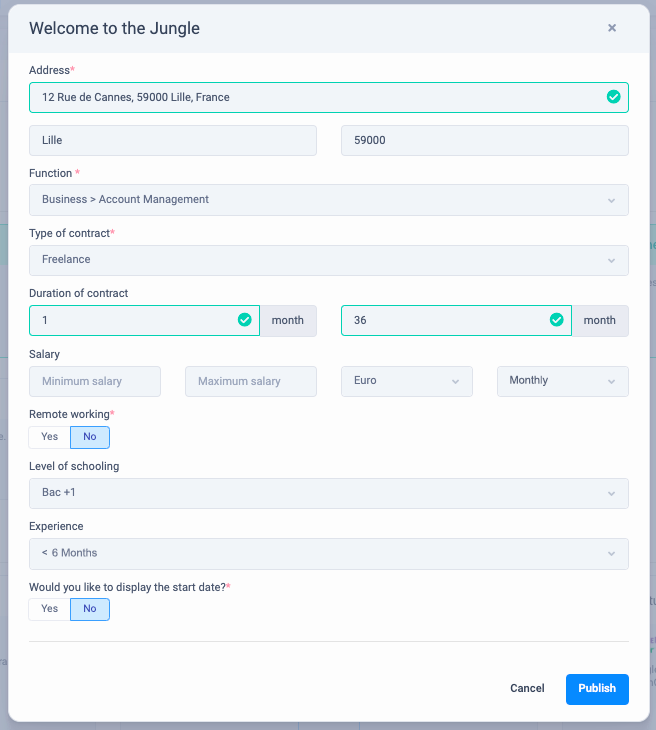Click the green checkmark in Address field
656x730 pixels.
tap(613, 97)
